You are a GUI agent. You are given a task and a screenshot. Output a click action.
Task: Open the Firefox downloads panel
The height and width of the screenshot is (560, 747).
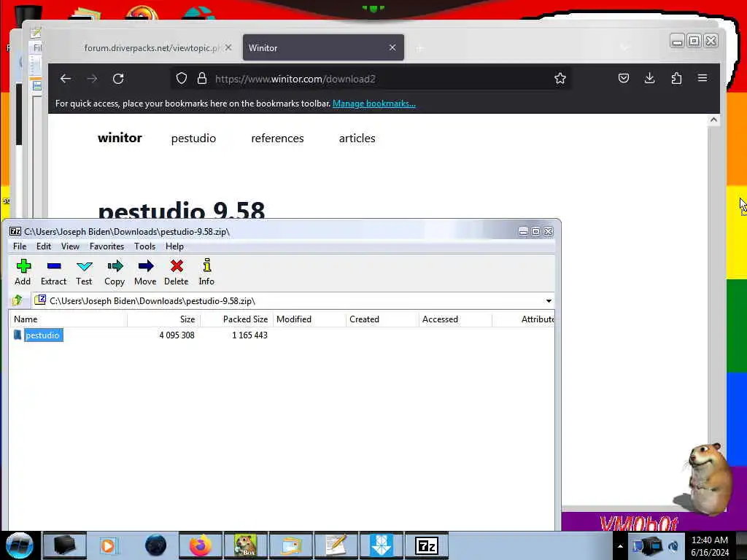tap(649, 78)
